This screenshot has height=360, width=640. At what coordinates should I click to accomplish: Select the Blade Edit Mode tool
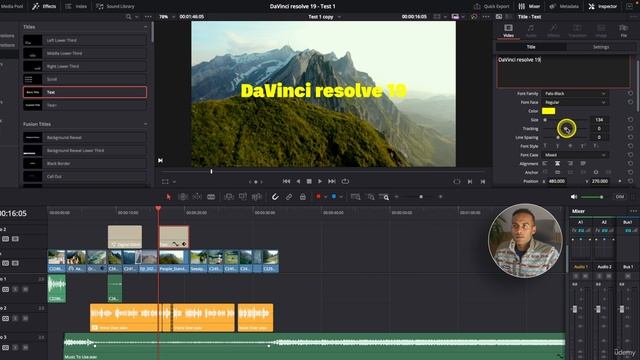pyautogui.click(x=211, y=197)
